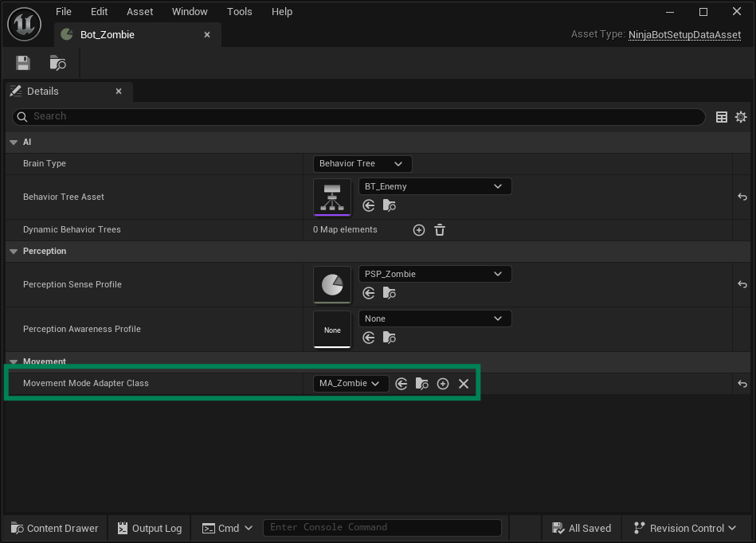Browse to BT_Enemy in Content Browser

click(x=389, y=205)
